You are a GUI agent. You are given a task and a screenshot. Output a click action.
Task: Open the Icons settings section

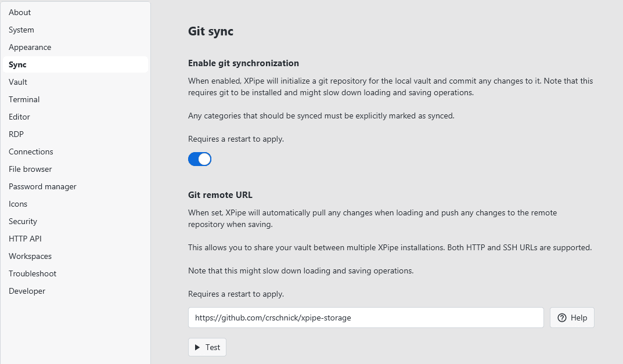[18, 204]
